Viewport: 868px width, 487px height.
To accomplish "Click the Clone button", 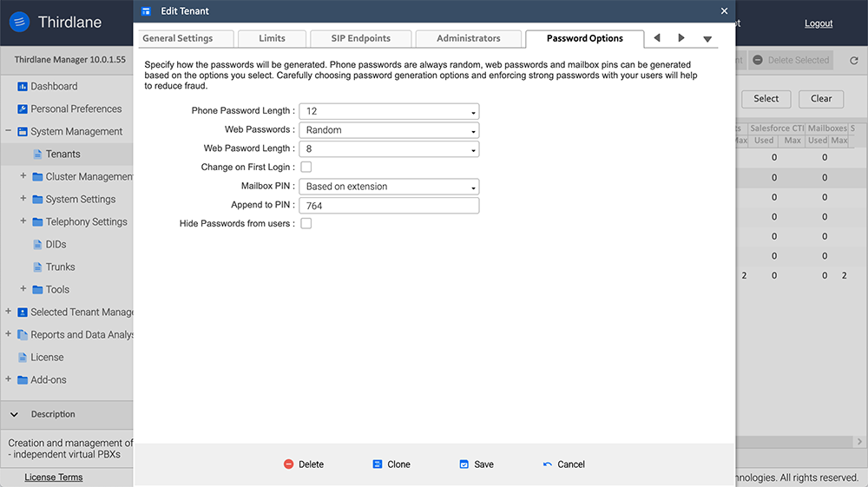I will 391,464.
